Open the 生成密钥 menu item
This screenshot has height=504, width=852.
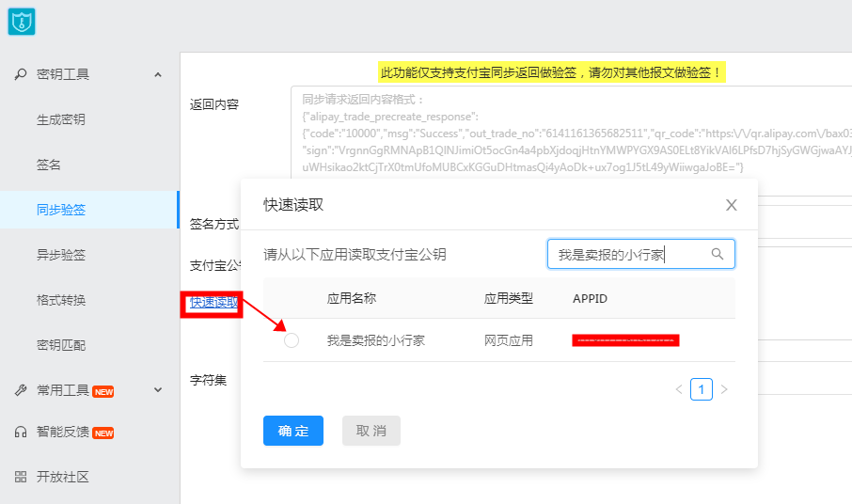(x=61, y=119)
